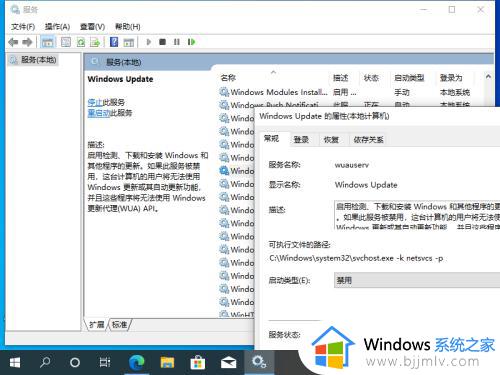Click the action pane toggle toolbar icon
Image resolution: width=500 pixels, height=375 pixels.
coord(129,42)
